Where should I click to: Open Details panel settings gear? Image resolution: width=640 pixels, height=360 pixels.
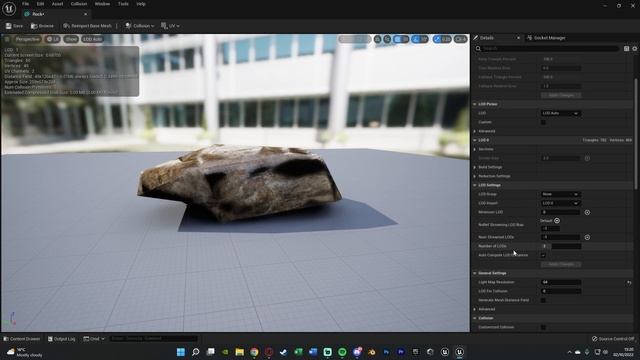[635, 49]
